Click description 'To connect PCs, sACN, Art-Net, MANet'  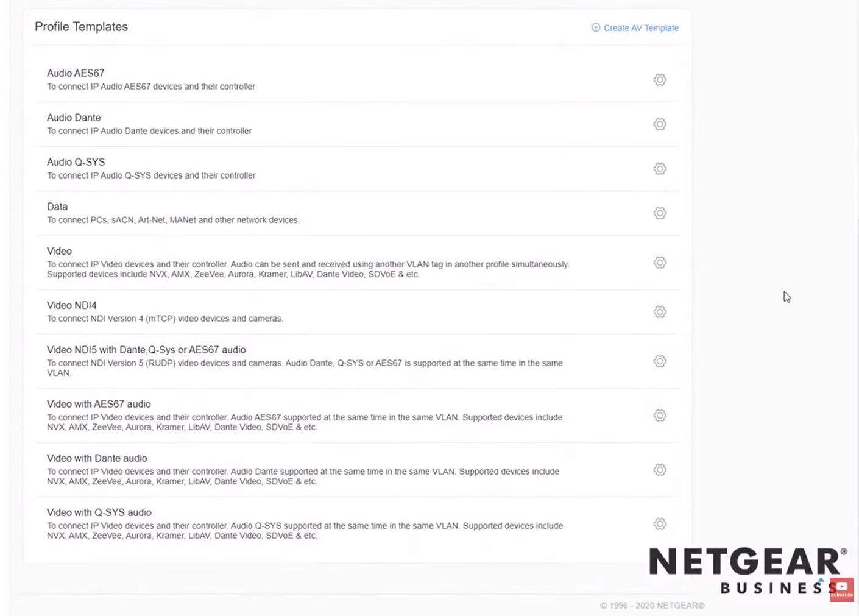point(173,220)
